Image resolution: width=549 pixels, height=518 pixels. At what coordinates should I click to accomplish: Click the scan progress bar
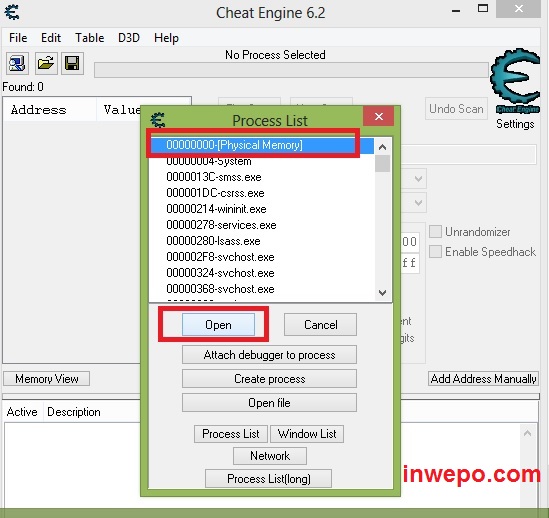pos(291,70)
